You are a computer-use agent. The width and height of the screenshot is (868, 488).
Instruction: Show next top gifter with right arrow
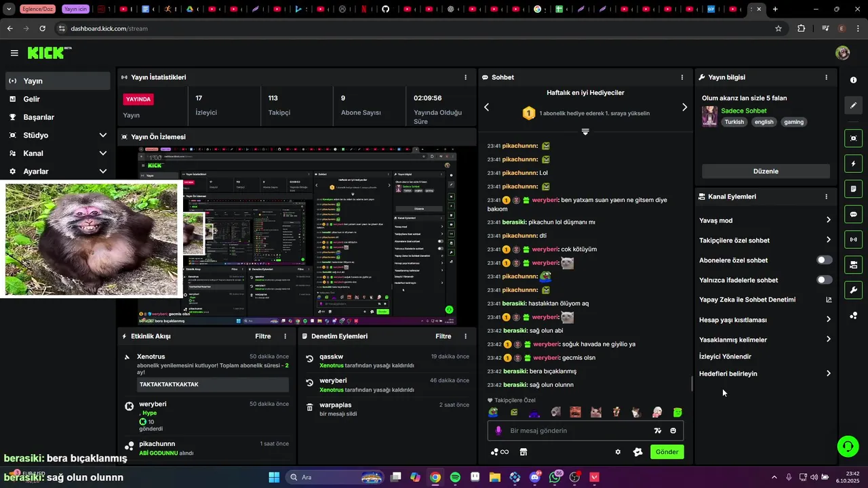coord(684,107)
